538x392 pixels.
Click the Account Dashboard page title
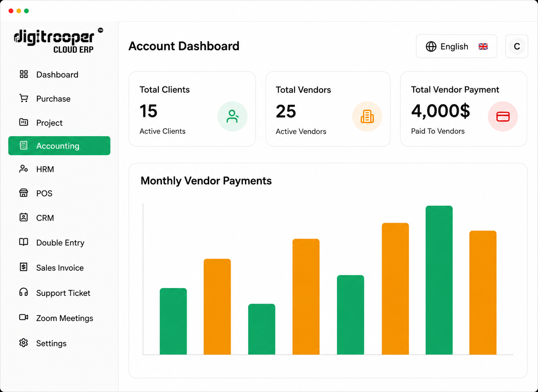(184, 46)
